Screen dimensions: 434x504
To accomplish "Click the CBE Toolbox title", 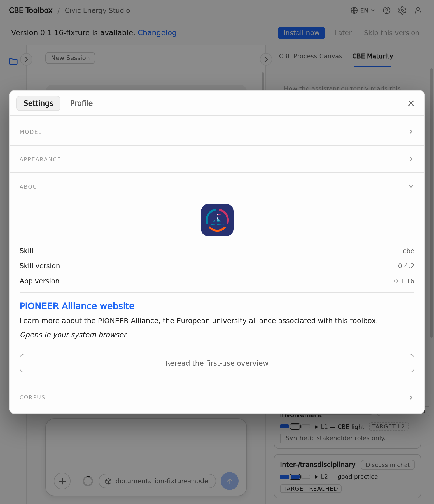I will (31, 10).
